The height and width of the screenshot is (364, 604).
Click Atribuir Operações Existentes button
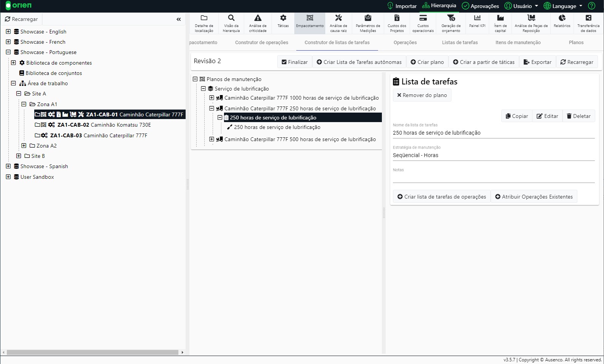[x=534, y=197]
